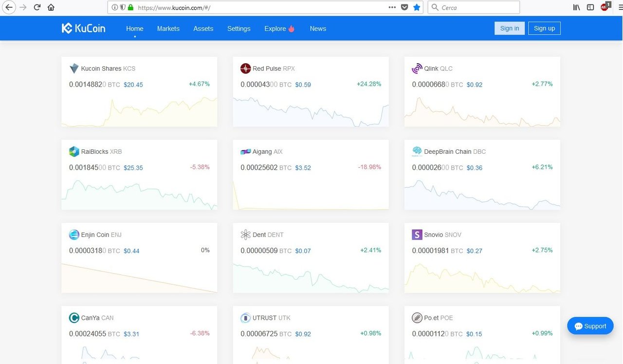Click the RaiBlocks price chart
Image resolution: width=623 pixels, height=364 pixels.
(x=139, y=195)
